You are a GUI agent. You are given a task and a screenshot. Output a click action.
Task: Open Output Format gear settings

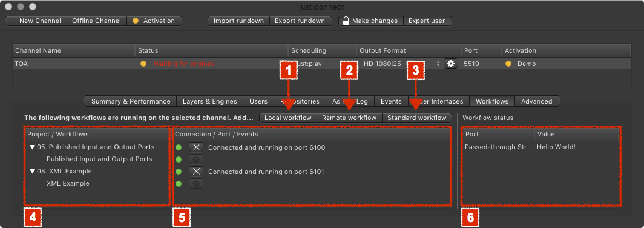[x=450, y=64]
